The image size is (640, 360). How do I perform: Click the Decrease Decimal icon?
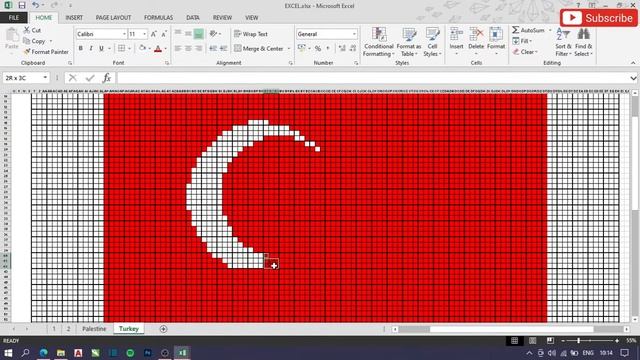tap(353, 49)
